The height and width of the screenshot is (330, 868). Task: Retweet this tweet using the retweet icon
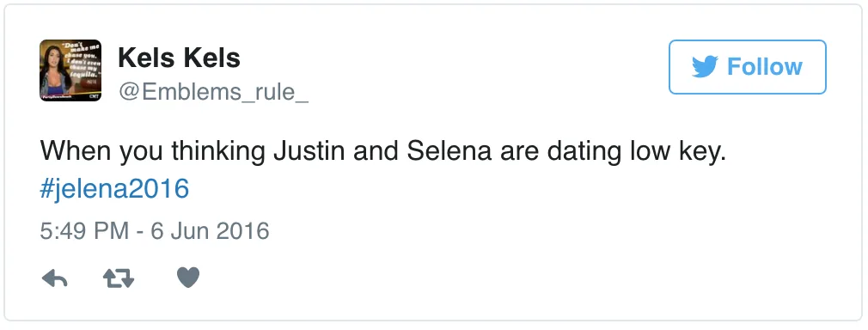click(x=119, y=278)
